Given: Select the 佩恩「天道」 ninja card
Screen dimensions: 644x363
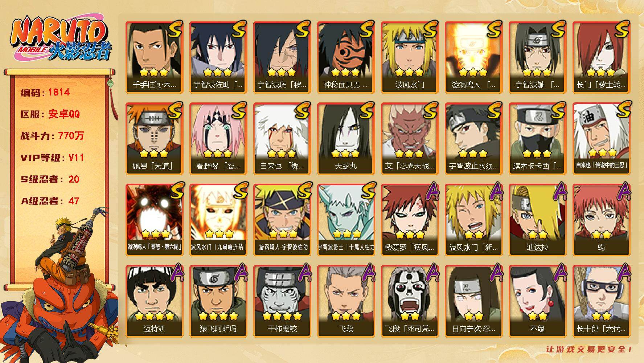Looking at the screenshot, I should (x=154, y=139).
